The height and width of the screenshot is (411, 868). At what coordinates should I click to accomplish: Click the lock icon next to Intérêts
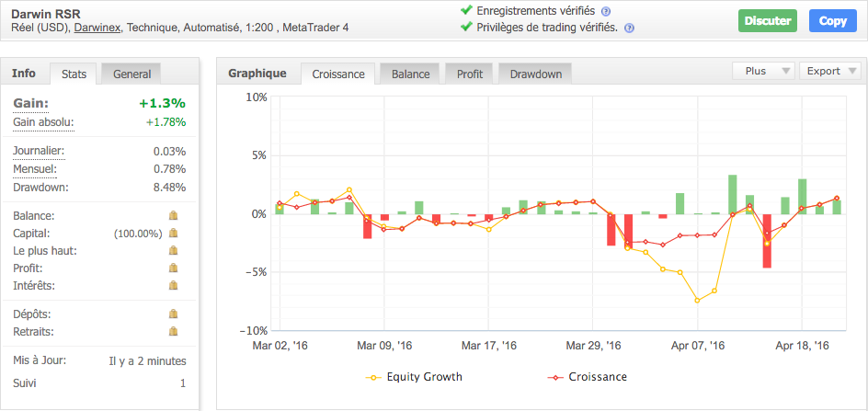click(x=173, y=285)
